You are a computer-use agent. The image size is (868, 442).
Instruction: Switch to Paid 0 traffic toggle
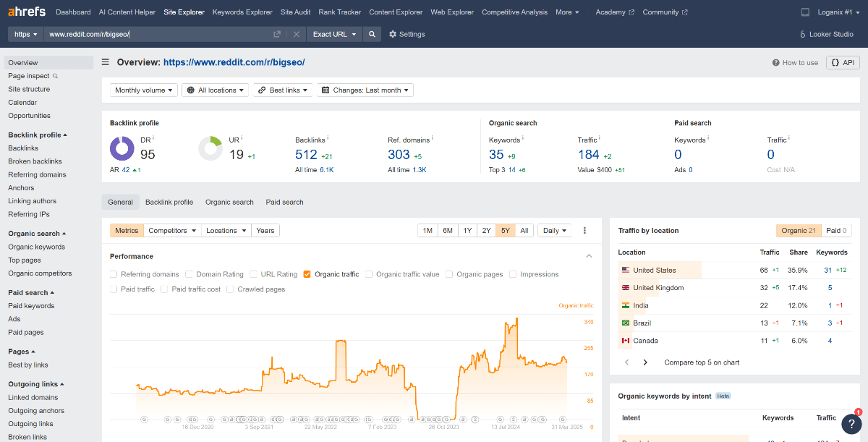click(836, 231)
